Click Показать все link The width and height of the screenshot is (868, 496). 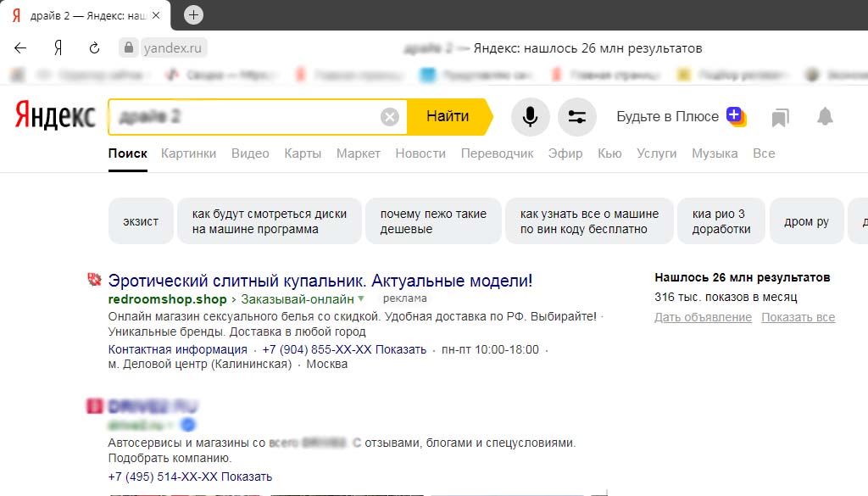(798, 317)
